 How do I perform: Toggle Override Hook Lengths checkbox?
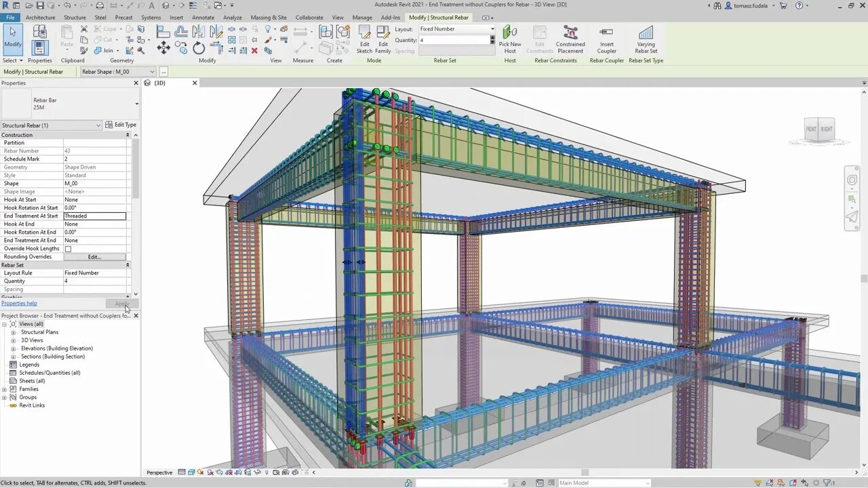pyautogui.click(x=68, y=249)
